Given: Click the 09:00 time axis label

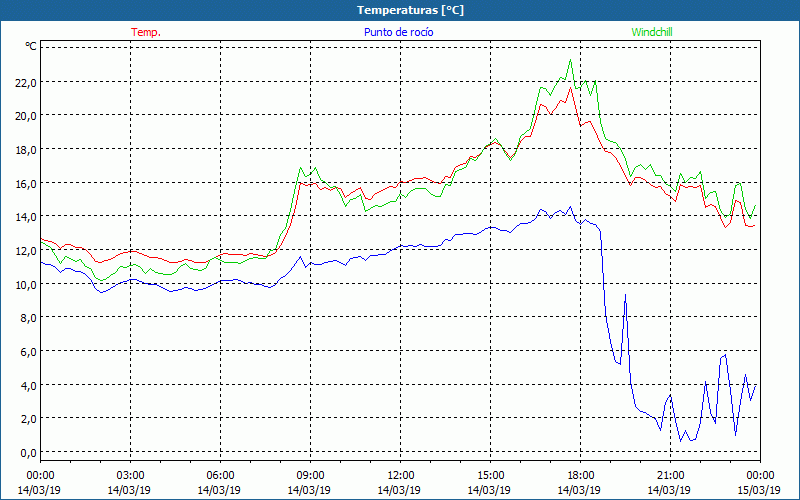Looking at the screenshot, I should [310, 476].
